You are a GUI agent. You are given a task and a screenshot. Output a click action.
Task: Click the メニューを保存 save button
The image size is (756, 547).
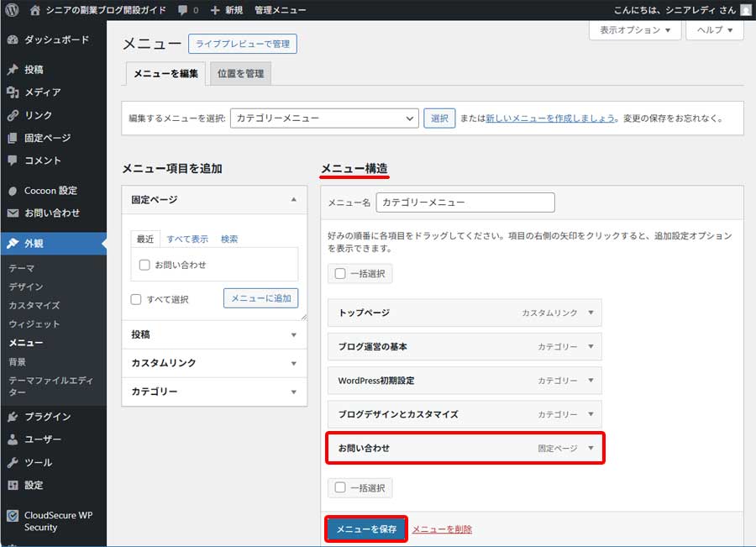click(x=366, y=529)
